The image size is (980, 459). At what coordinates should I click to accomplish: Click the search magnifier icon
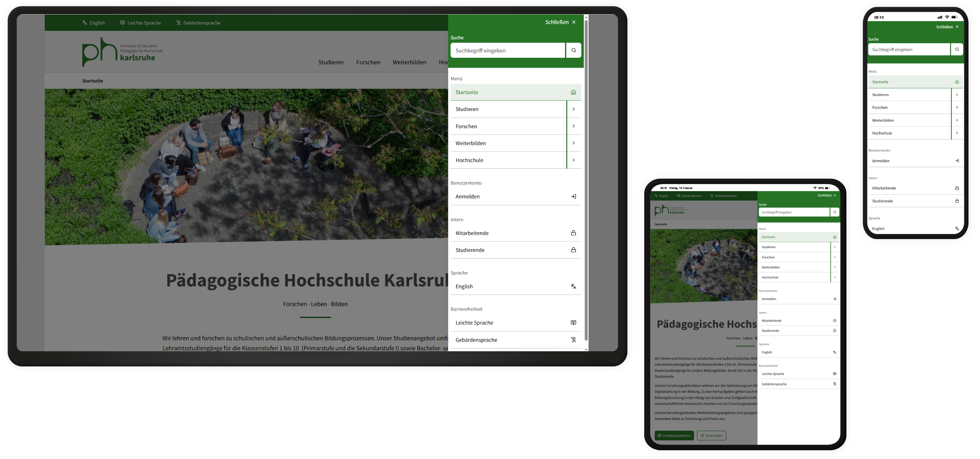click(x=573, y=50)
